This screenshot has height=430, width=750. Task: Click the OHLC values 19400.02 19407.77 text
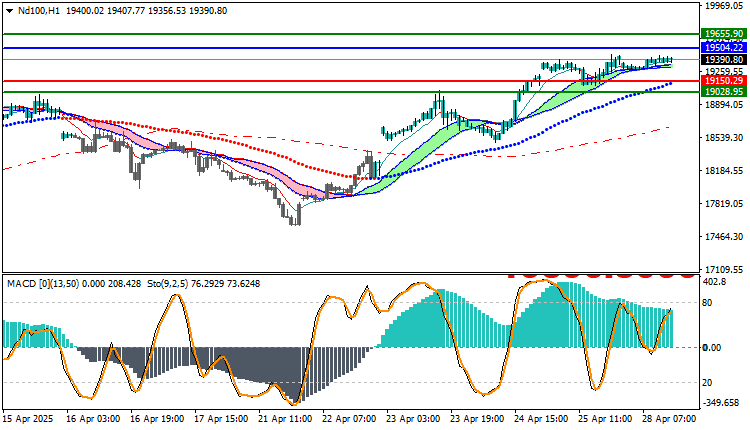(x=105, y=11)
